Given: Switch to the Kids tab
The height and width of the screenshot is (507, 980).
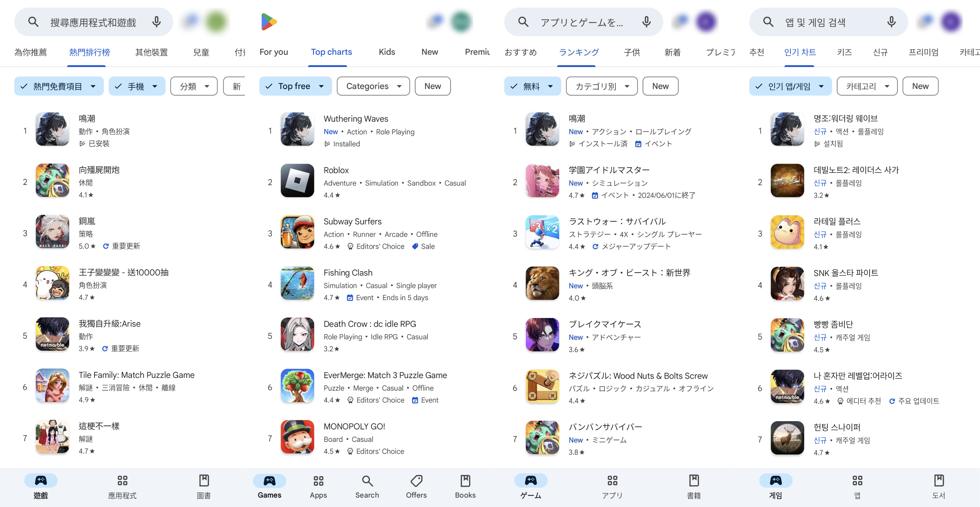Looking at the screenshot, I should pos(387,52).
